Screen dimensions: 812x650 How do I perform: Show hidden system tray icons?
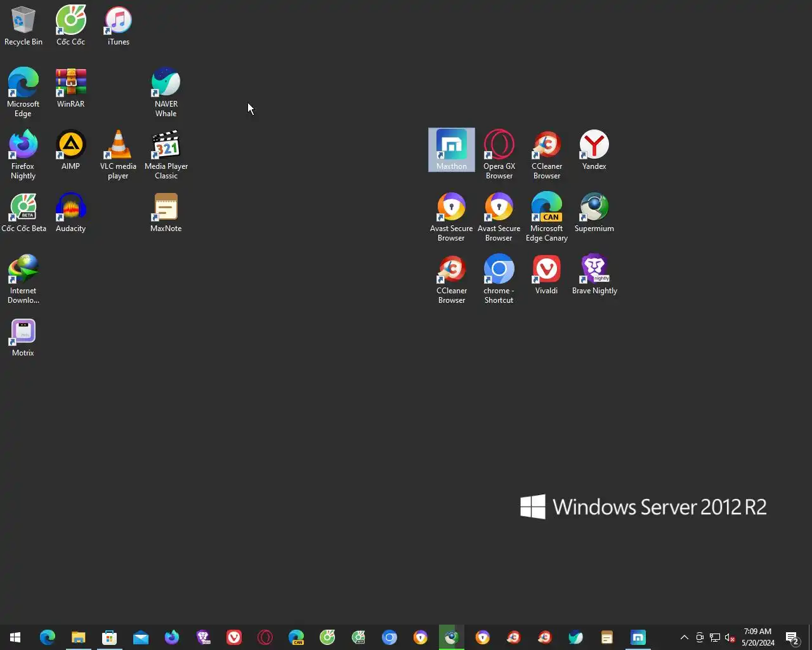(684, 637)
